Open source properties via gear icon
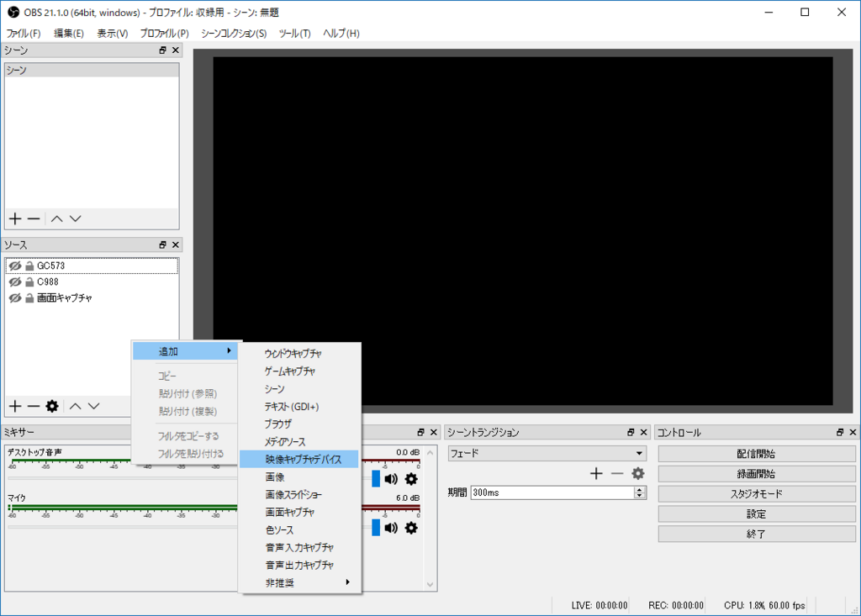The image size is (861, 616). pos(52,406)
